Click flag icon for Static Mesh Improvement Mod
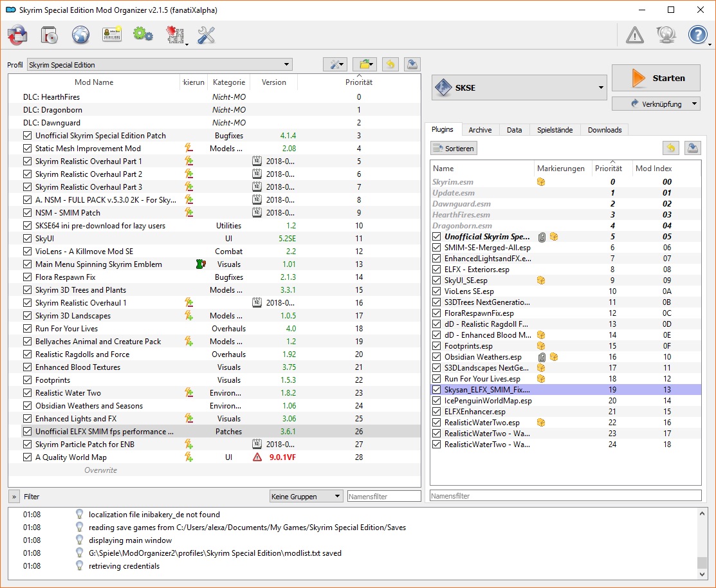The width and height of the screenshot is (716, 588). click(188, 149)
